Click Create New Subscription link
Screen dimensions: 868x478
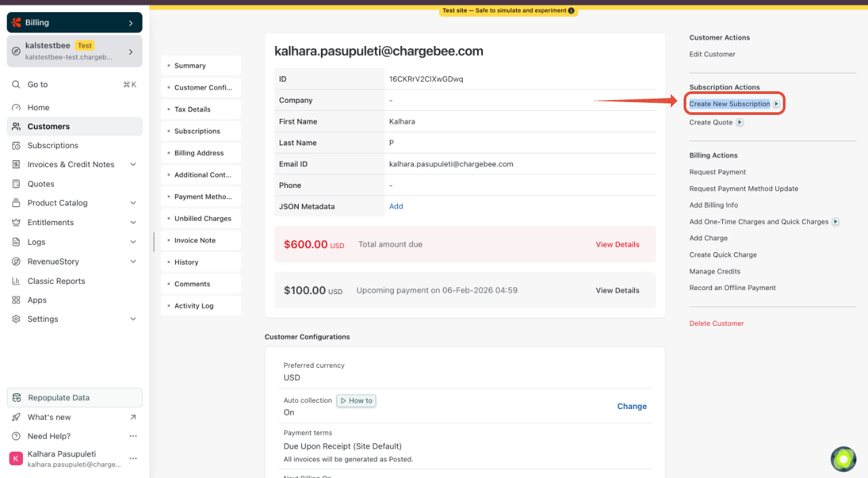(x=730, y=104)
